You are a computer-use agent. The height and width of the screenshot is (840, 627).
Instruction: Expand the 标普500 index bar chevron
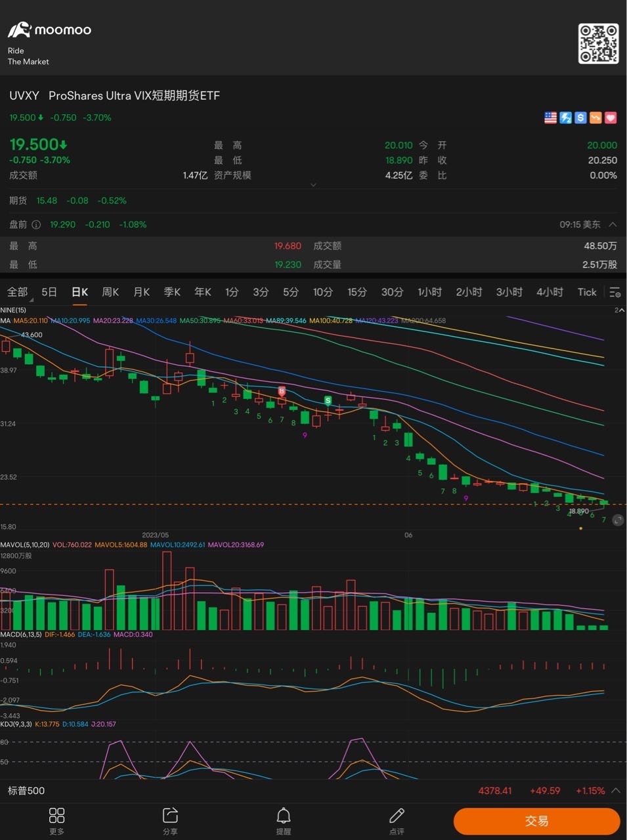point(616,791)
